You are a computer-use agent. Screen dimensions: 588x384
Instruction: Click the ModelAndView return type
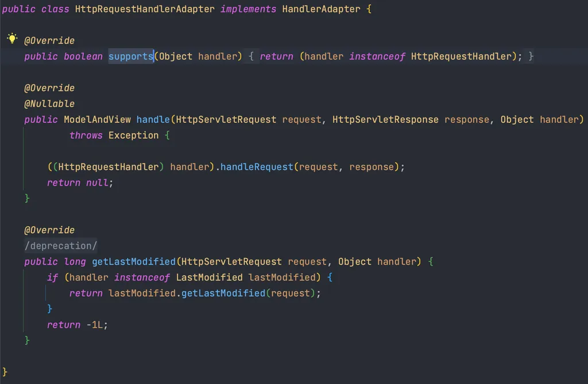[97, 119]
